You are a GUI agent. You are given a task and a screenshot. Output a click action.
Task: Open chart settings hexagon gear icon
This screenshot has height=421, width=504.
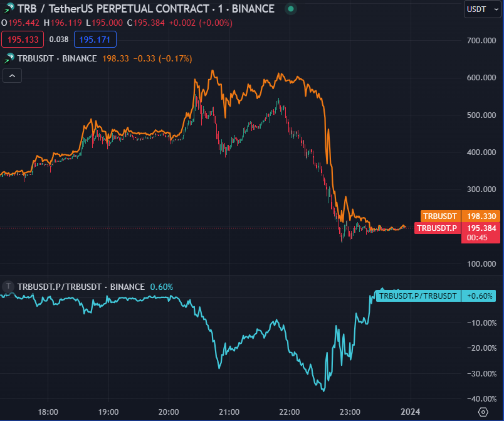(x=483, y=412)
